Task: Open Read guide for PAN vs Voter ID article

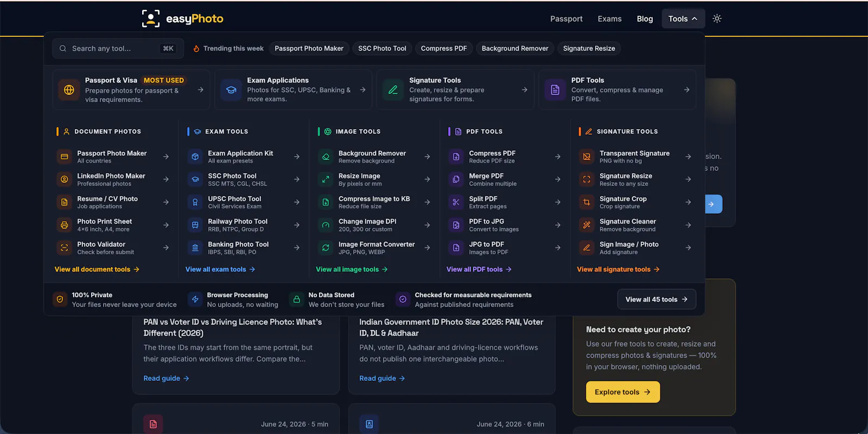Action: point(167,378)
